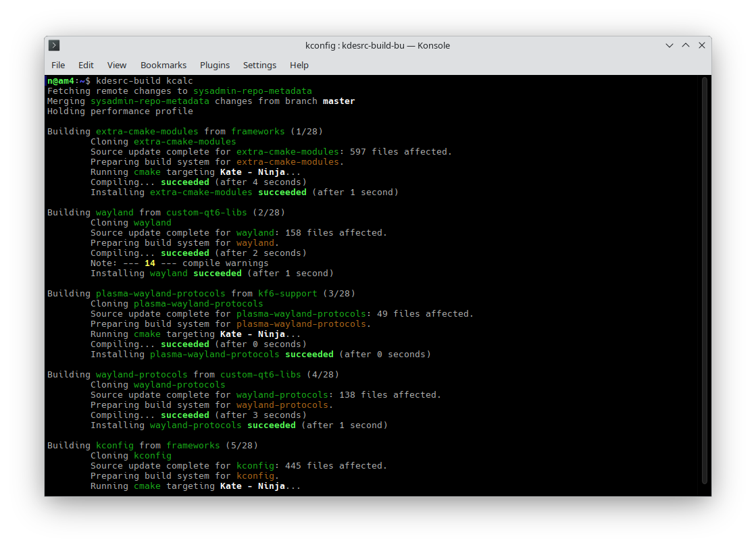756x549 pixels.
Task: Open the File menu
Action: pos(58,65)
